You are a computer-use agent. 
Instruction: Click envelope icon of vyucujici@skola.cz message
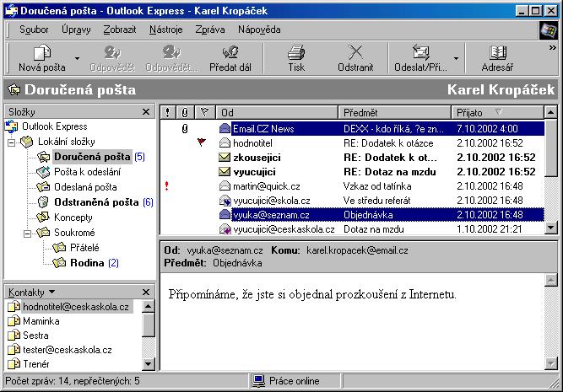[x=225, y=200]
